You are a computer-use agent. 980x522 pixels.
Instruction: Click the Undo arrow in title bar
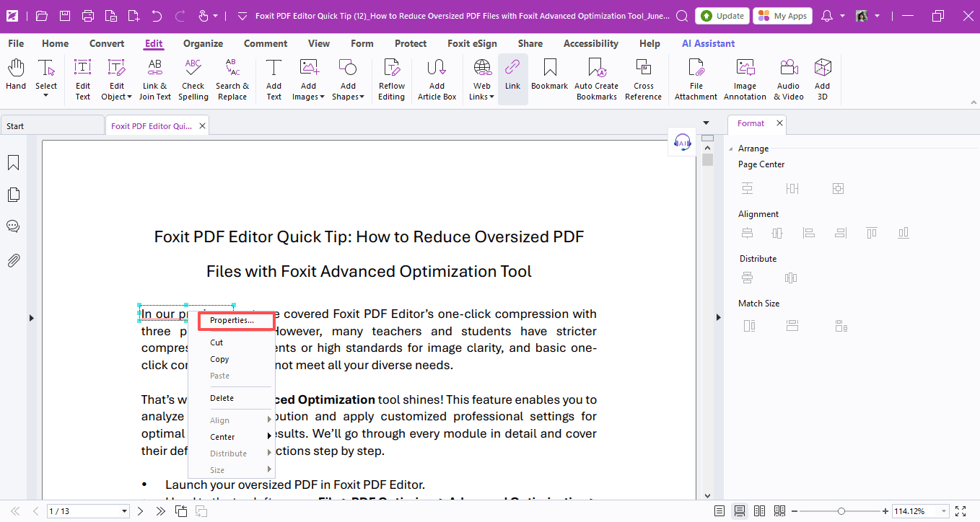tap(157, 15)
